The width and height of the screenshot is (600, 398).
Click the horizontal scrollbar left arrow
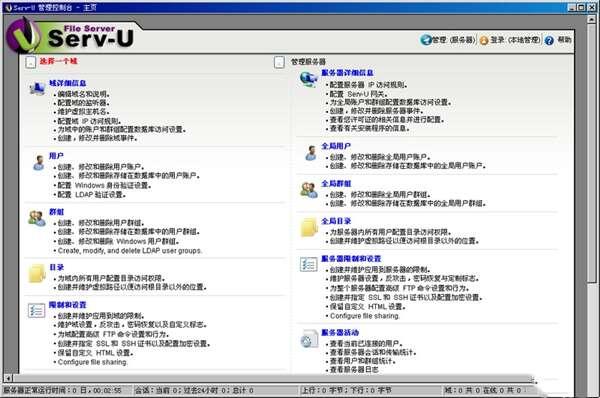pos(8,378)
